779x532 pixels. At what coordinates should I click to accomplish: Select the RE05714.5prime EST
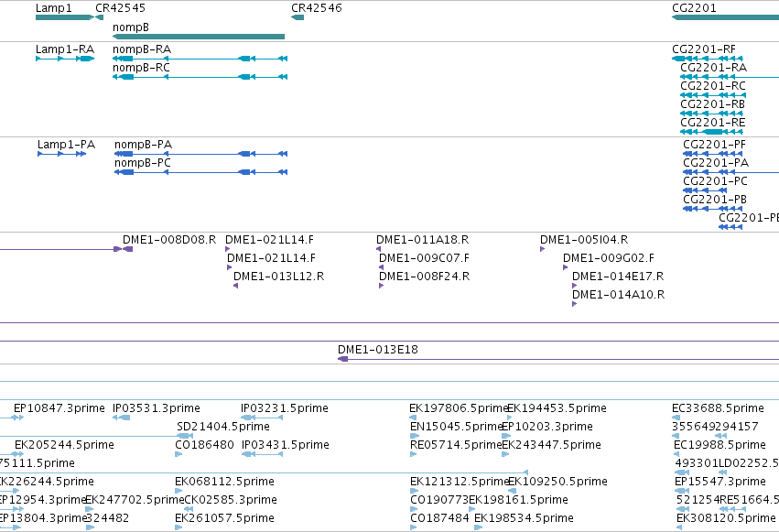pos(414,454)
